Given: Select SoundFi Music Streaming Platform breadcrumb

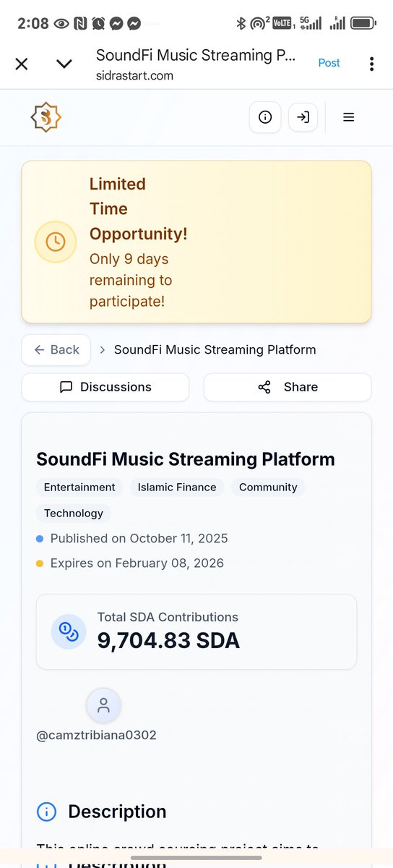Looking at the screenshot, I should pos(215,349).
